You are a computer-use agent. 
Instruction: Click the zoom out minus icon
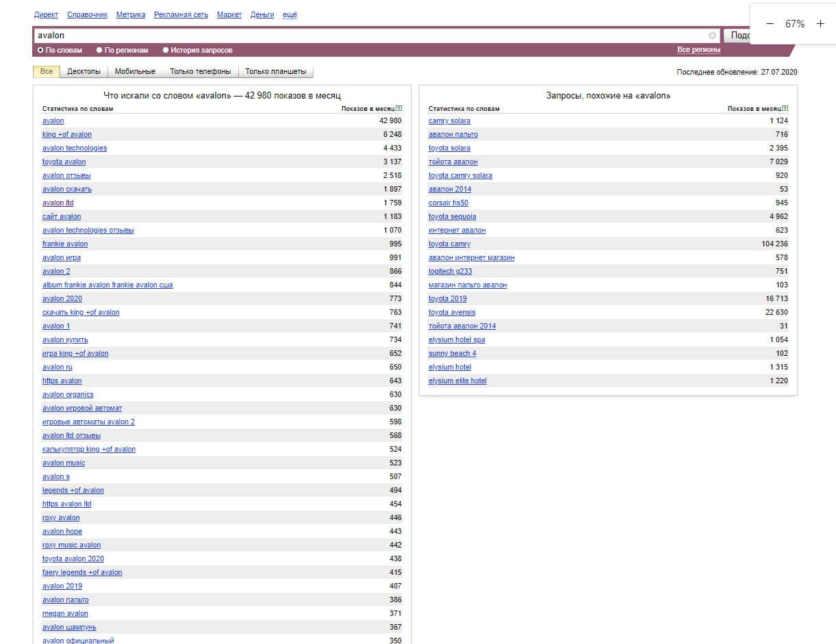(770, 24)
